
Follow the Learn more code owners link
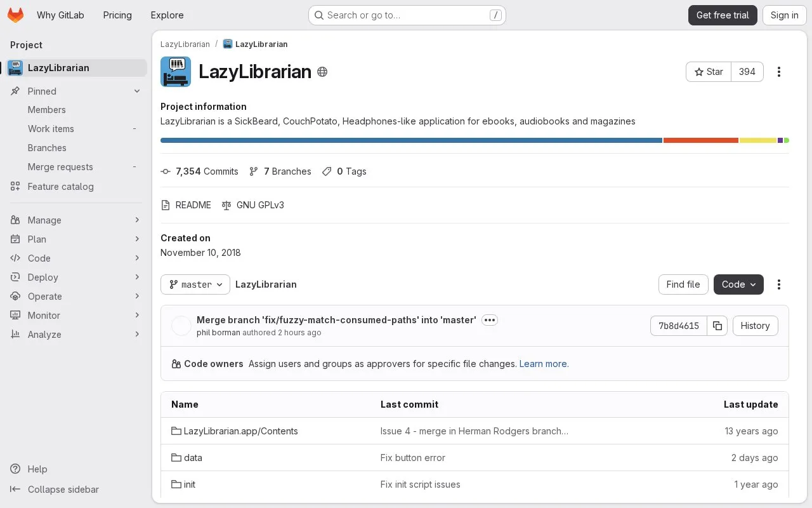[x=544, y=364]
